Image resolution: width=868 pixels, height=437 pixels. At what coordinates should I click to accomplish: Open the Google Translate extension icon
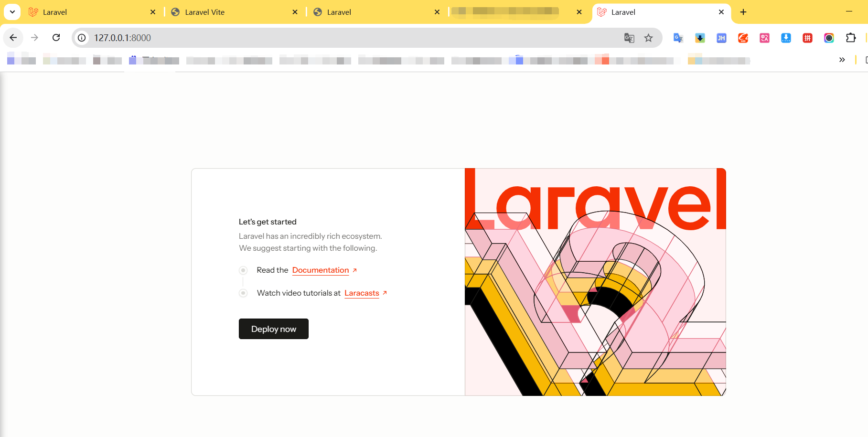click(x=678, y=38)
